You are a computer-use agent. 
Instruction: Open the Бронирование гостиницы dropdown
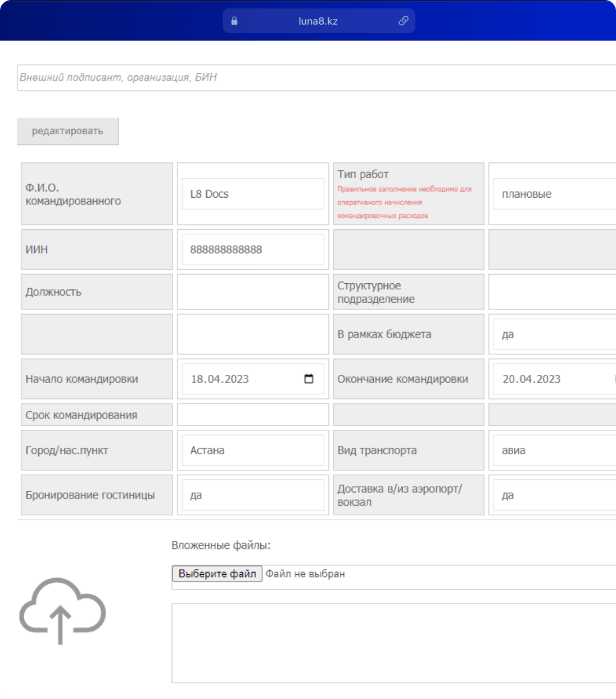253,495
